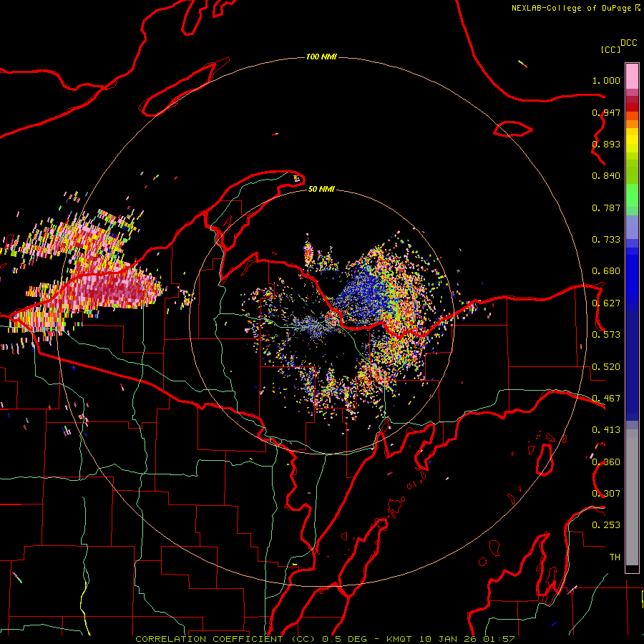The image size is (644, 644).
Task: Click the TH threshold label in legend
Action: click(615, 557)
